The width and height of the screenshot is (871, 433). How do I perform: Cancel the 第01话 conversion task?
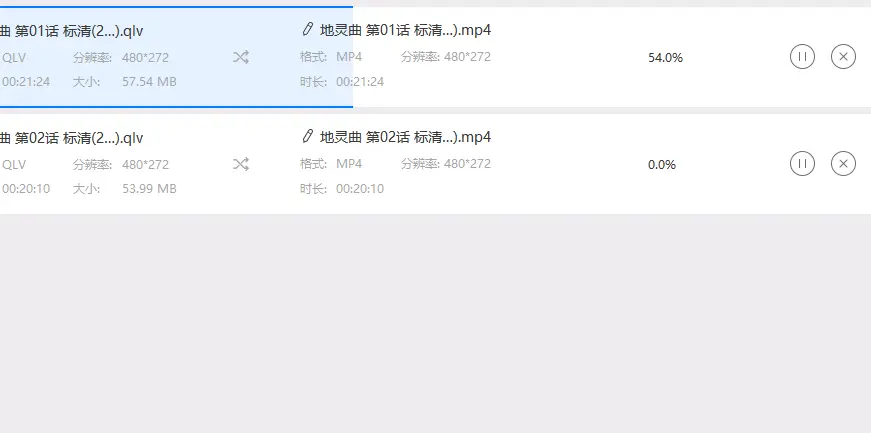coord(843,57)
